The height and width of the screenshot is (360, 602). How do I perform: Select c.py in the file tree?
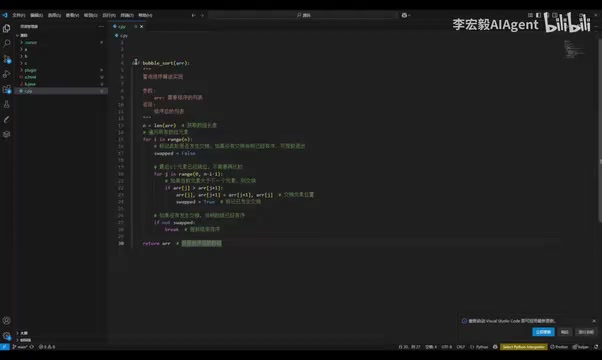coord(61,91)
